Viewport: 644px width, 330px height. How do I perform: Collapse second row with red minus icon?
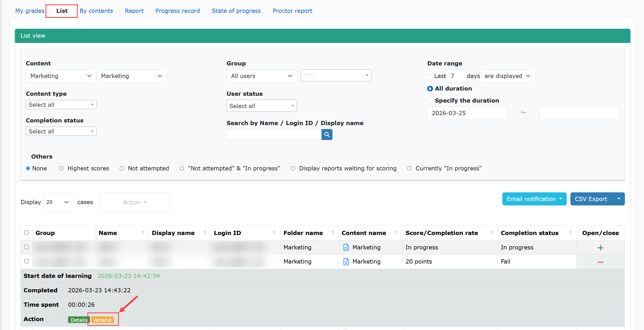pyautogui.click(x=600, y=262)
